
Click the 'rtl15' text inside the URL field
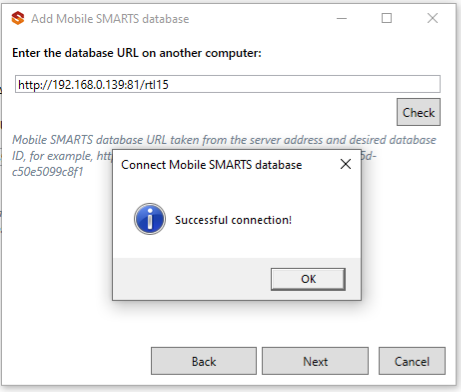click(x=157, y=85)
